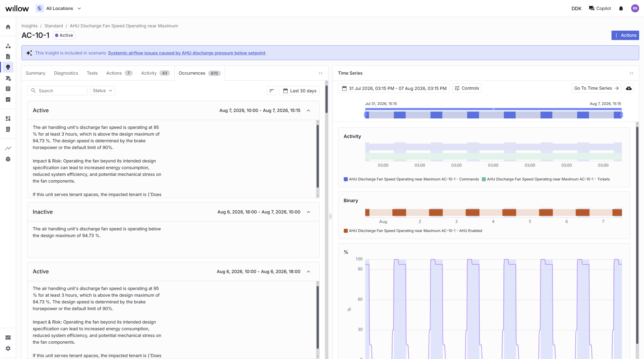Screen dimensions: 644x359
Task: Toggle the Tickets legend series in Activity
Action: tap(546, 179)
